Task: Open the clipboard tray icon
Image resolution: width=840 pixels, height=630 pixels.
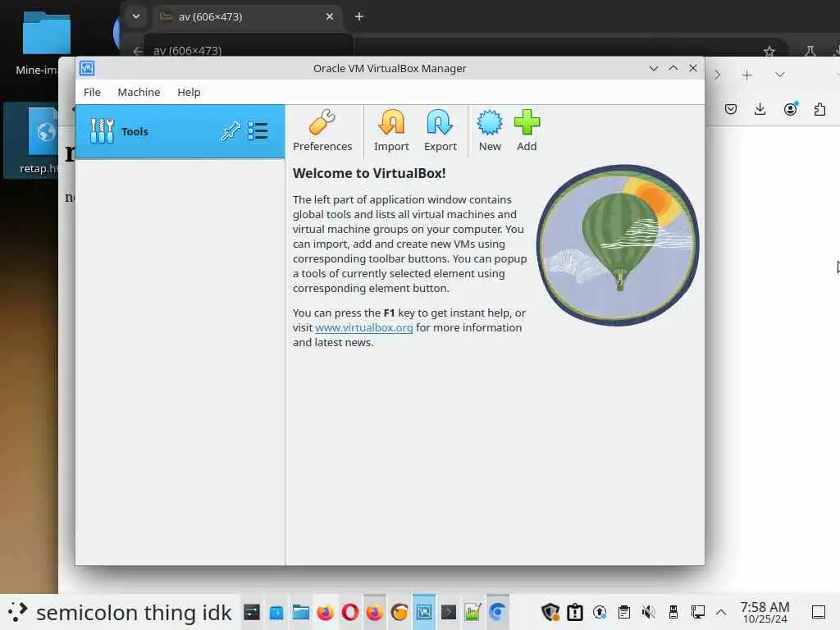Action: coord(624,612)
